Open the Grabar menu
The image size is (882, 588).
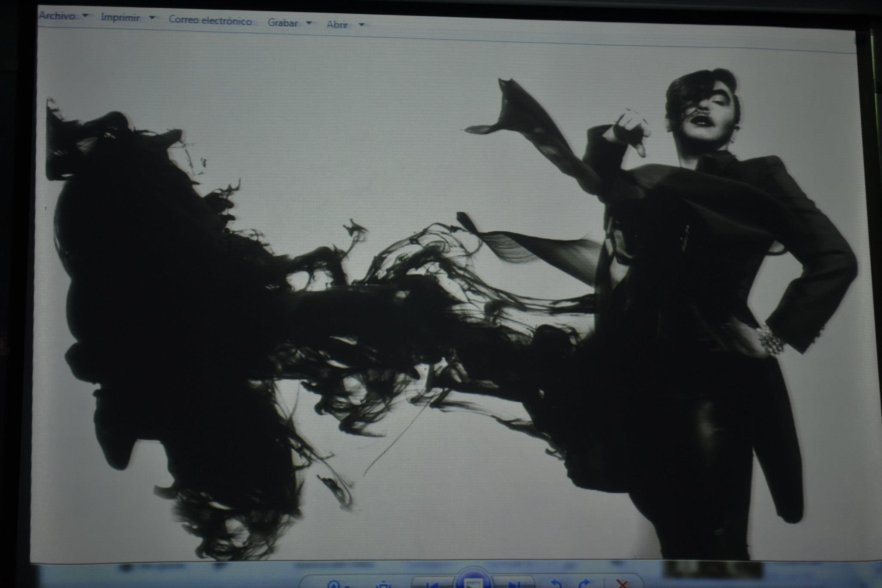click(283, 23)
